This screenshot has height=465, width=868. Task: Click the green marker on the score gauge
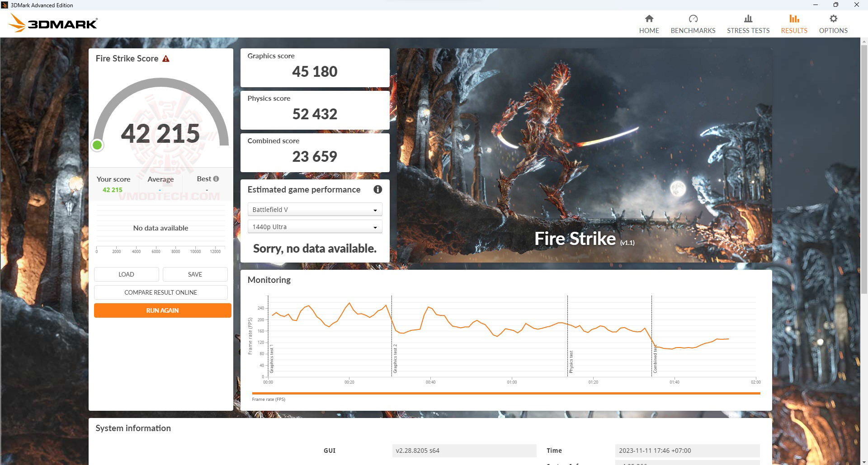click(x=97, y=145)
